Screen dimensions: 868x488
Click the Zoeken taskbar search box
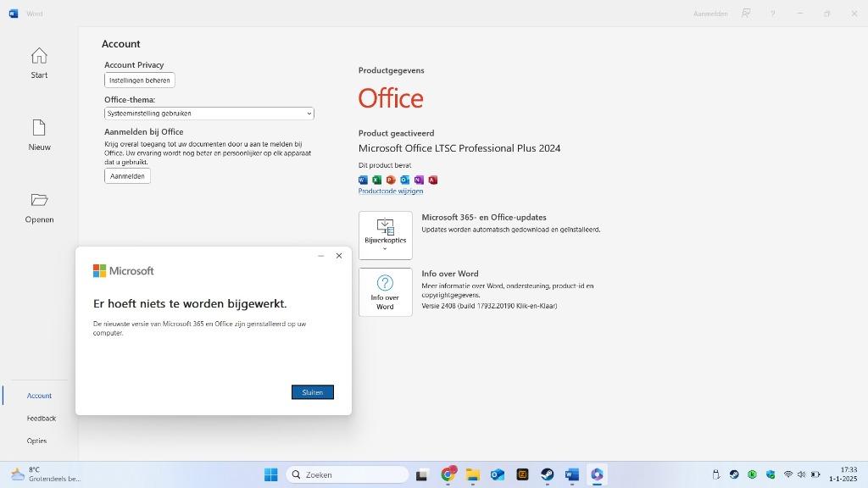tap(347, 474)
